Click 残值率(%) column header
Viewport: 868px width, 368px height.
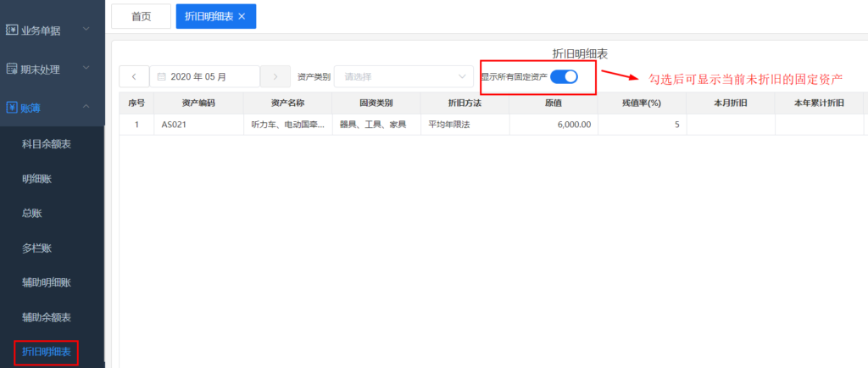pos(643,103)
